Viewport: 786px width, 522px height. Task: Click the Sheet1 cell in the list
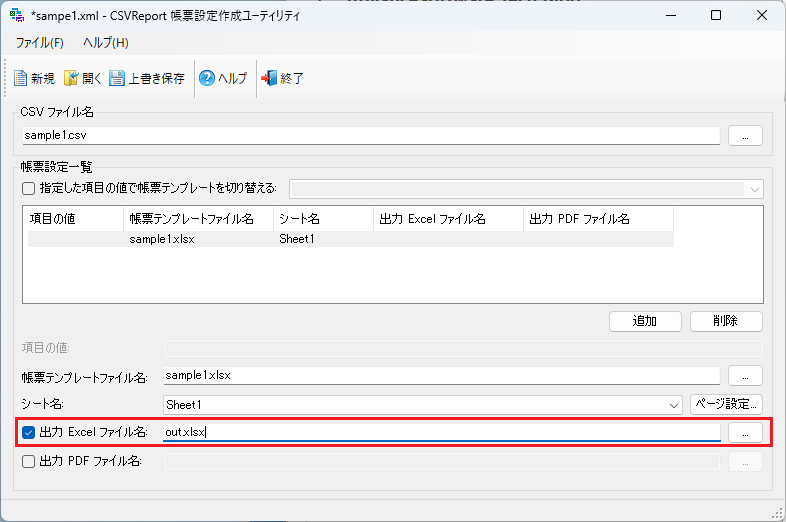pos(297,239)
